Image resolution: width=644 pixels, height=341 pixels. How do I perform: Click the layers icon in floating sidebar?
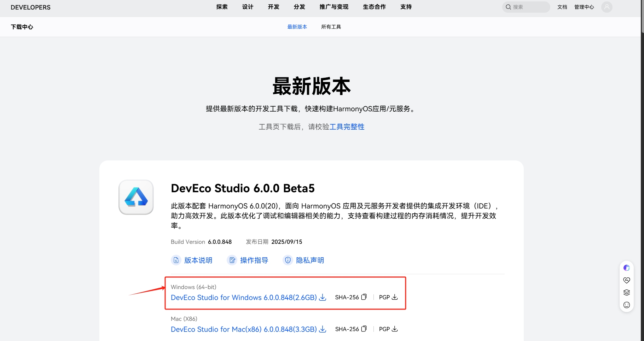click(x=626, y=293)
